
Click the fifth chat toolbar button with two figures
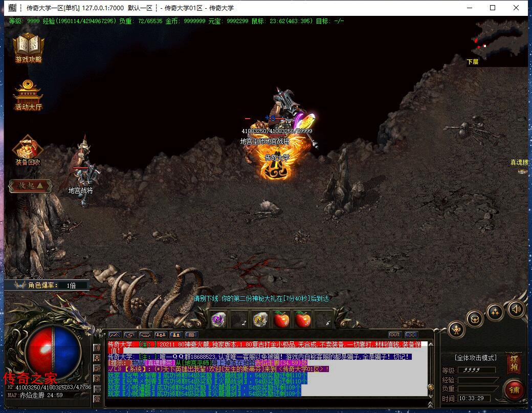coord(176,335)
